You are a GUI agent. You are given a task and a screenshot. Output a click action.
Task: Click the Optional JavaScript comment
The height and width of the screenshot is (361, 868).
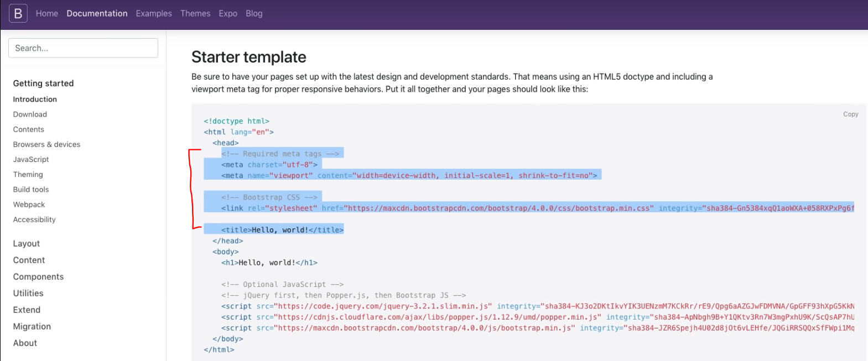click(282, 285)
